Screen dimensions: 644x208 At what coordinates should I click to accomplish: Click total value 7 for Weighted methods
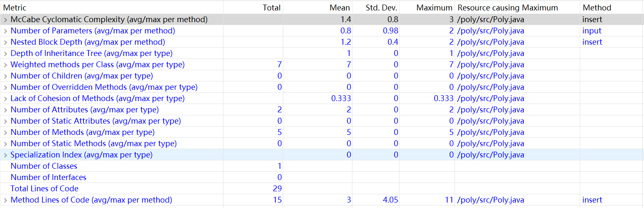click(x=279, y=65)
